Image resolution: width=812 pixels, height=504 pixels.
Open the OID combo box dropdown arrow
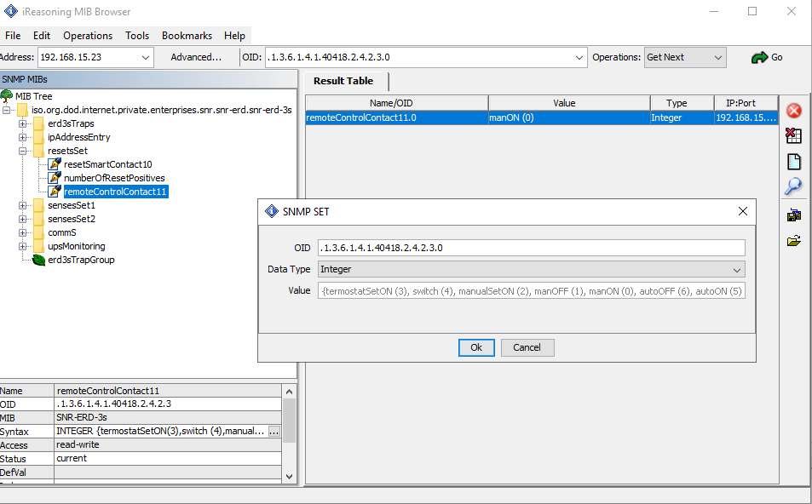[579, 57]
